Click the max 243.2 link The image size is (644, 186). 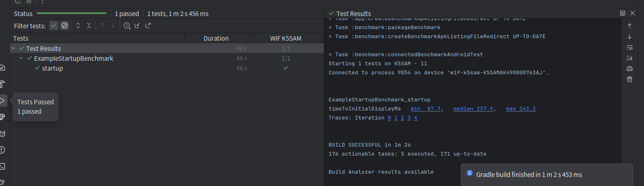pos(521,109)
